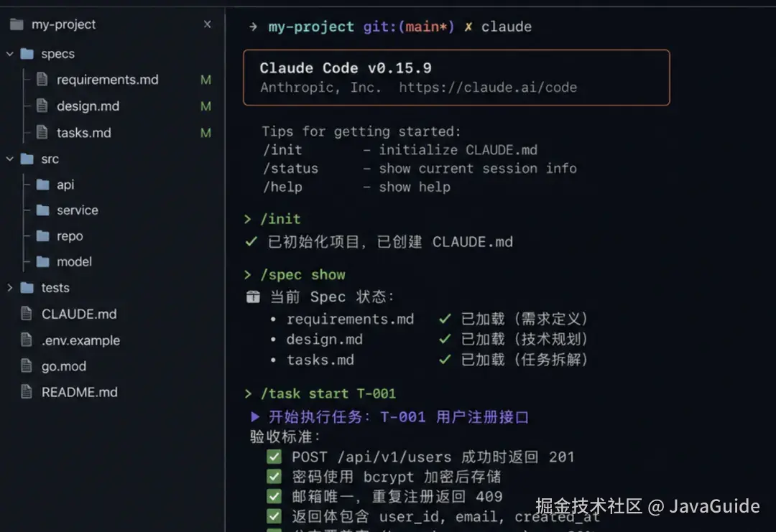Click the model folder icon
The height and width of the screenshot is (532, 776).
tap(43, 261)
